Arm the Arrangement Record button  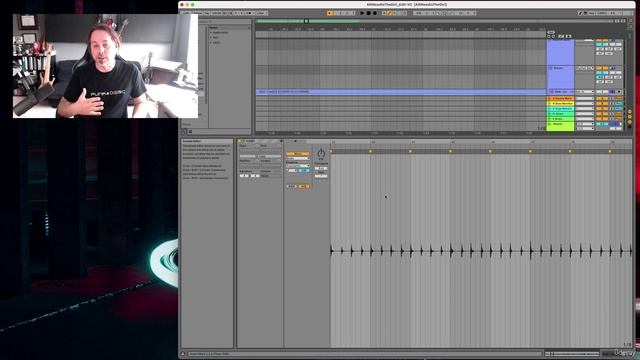pyautogui.click(x=375, y=13)
